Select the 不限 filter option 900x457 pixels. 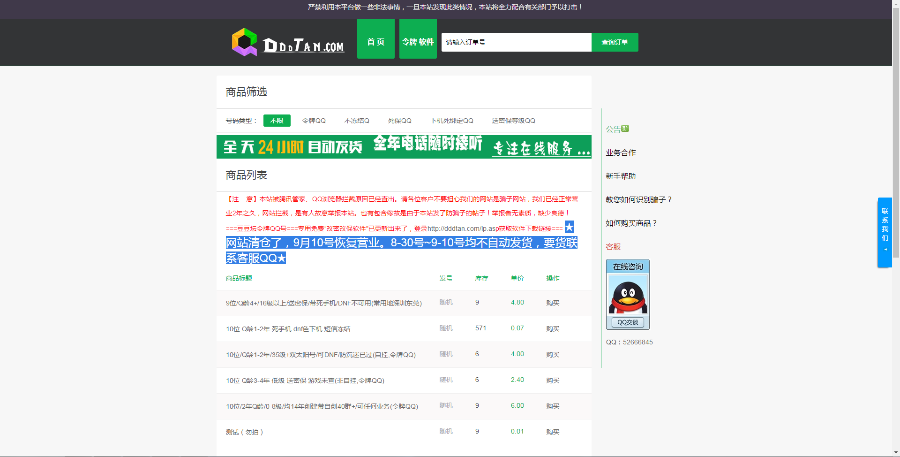pyautogui.click(x=277, y=121)
